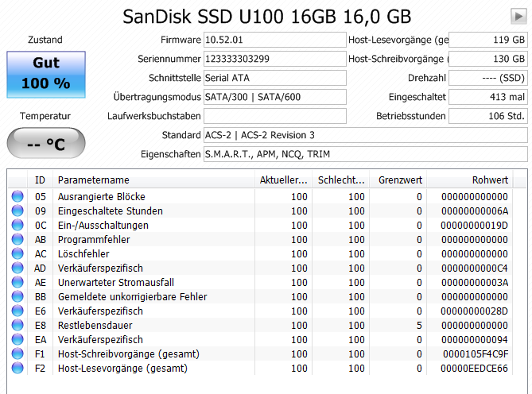Click raw value 0000000000C4
The width and height of the screenshot is (532, 394).
click(475, 268)
